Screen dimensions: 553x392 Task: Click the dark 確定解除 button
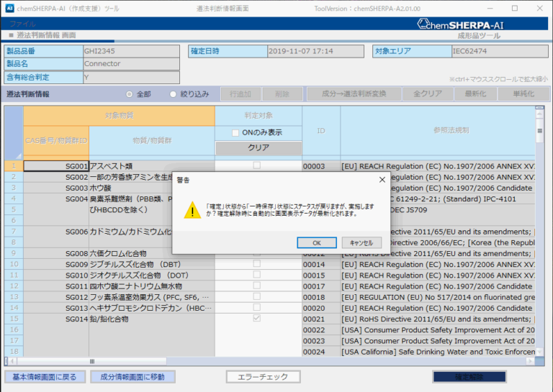tap(469, 377)
